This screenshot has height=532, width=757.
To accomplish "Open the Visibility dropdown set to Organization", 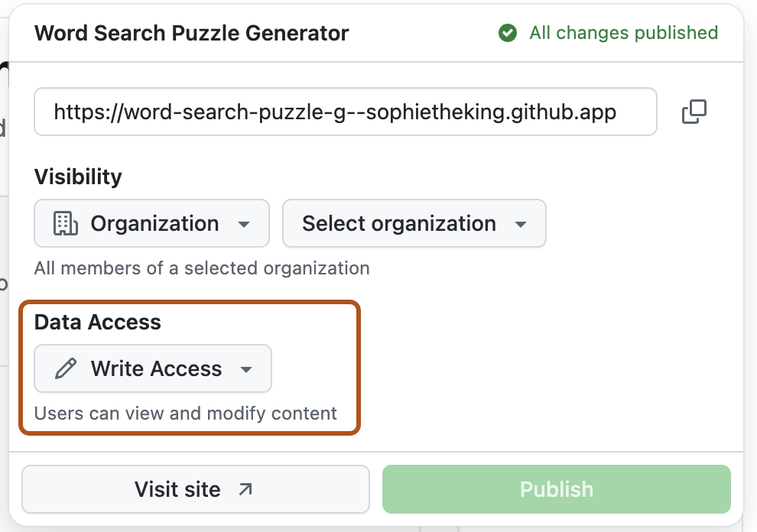I will point(151,223).
